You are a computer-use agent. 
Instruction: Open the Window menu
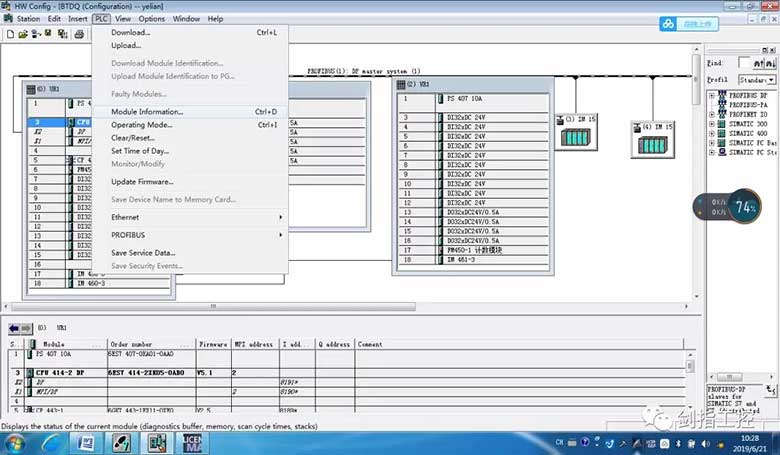[186, 18]
